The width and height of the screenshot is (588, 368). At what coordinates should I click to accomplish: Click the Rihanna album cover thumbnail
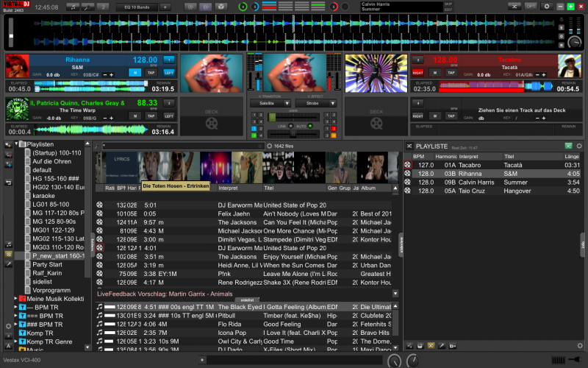pos(17,66)
